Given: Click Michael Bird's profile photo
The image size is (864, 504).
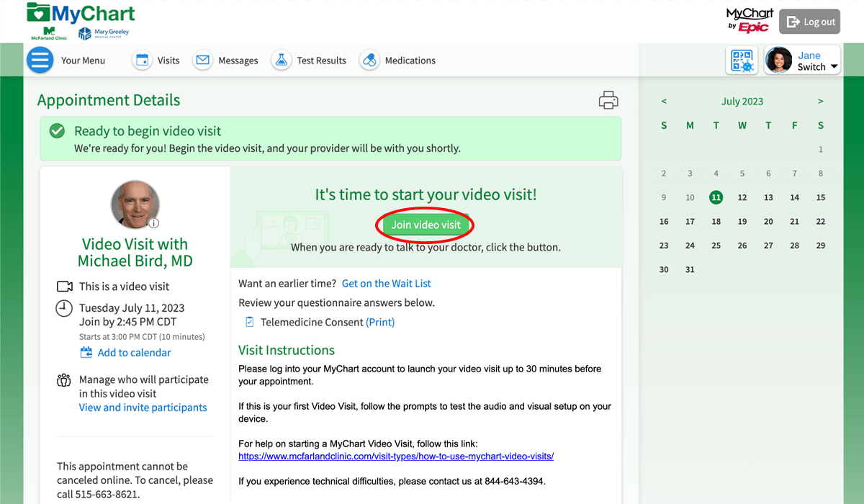Looking at the screenshot, I should click(x=135, y=204).
